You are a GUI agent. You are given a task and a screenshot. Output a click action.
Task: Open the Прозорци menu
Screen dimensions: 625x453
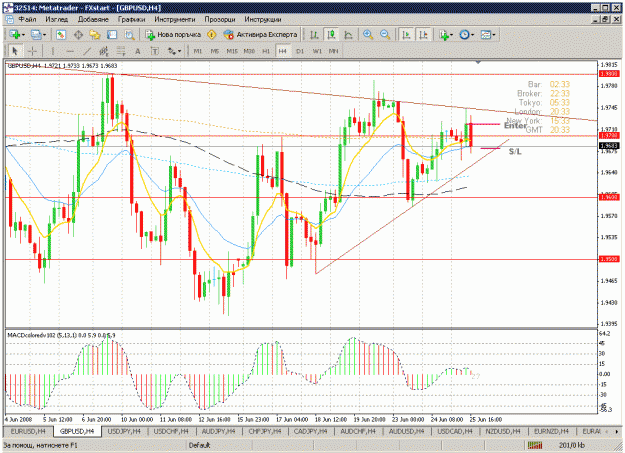point(220,19)
